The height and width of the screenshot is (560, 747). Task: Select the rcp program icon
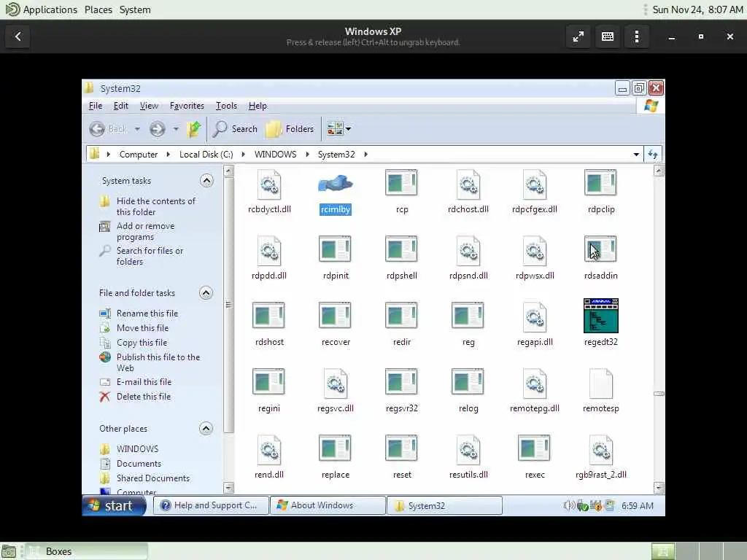pyautogui.click(x=402, y=183)
